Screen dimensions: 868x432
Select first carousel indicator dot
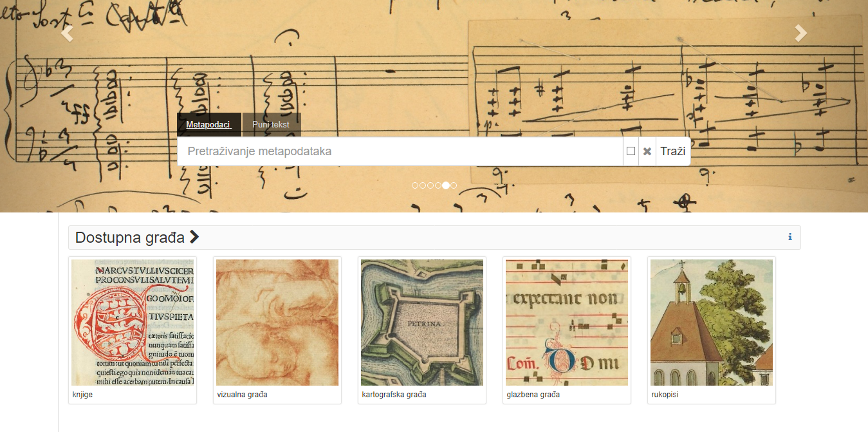click(x=415, y=185)
